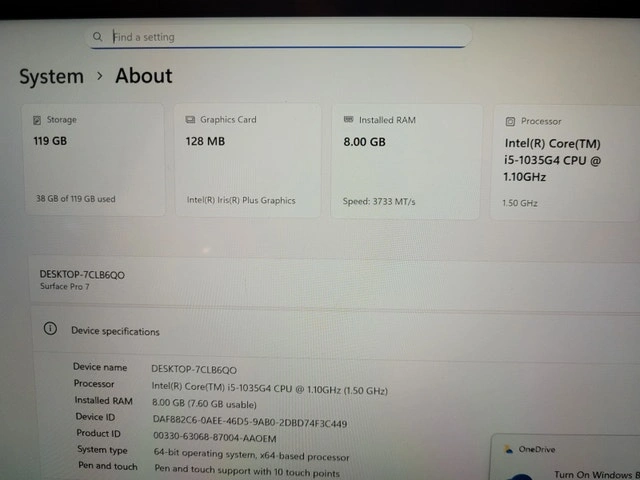The height and width of the screenshot is (480, 640).
Task: Click the Storage drive icon
Action: coord(37,120)
